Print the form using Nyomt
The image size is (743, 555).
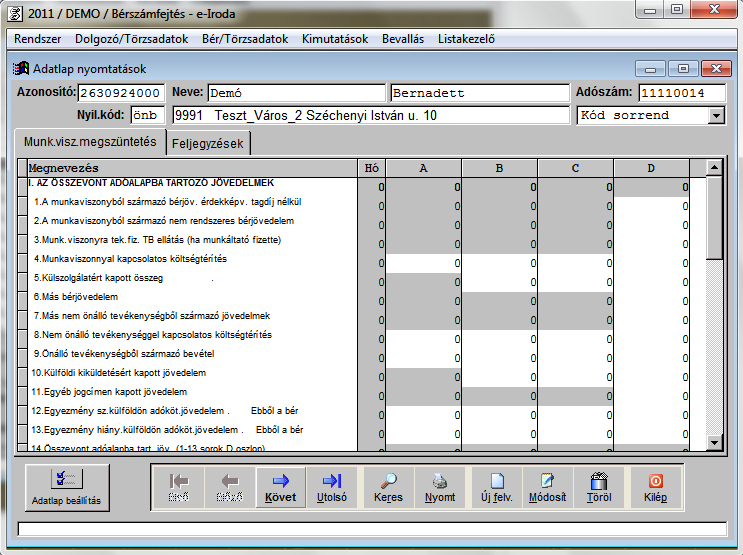coord(440,487)
